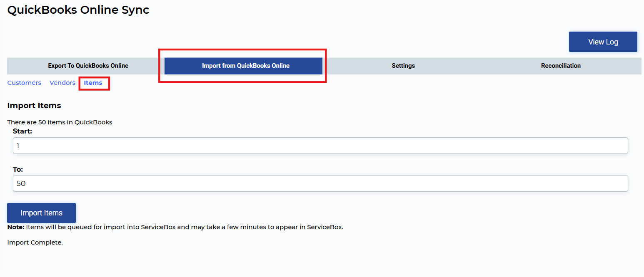Open the View Log button

603,42
